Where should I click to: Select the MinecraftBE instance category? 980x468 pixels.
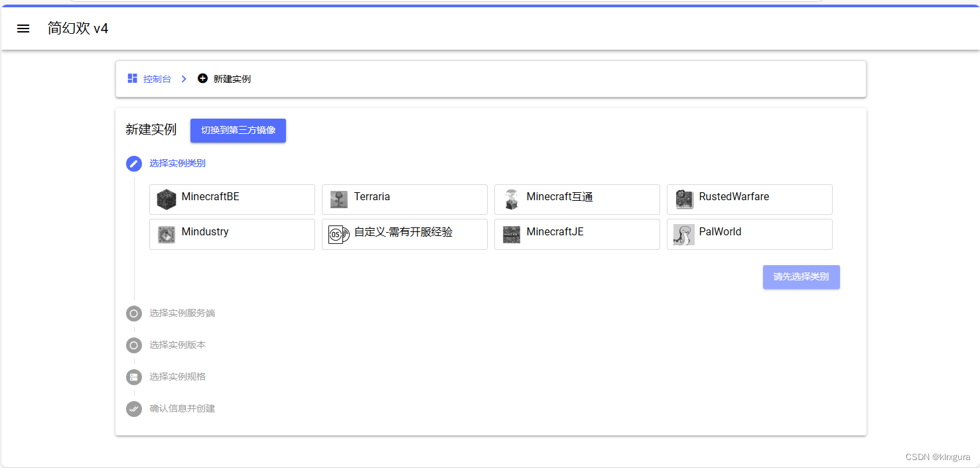232,200
